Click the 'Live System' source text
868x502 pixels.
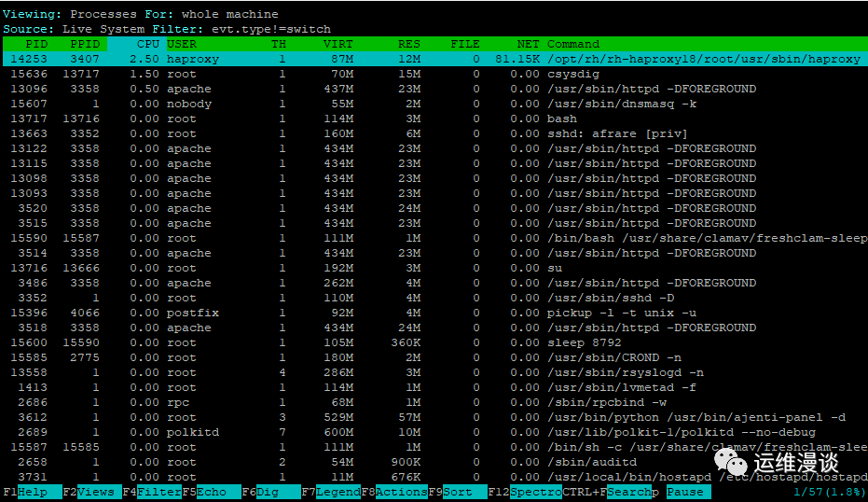coord(103,29)
